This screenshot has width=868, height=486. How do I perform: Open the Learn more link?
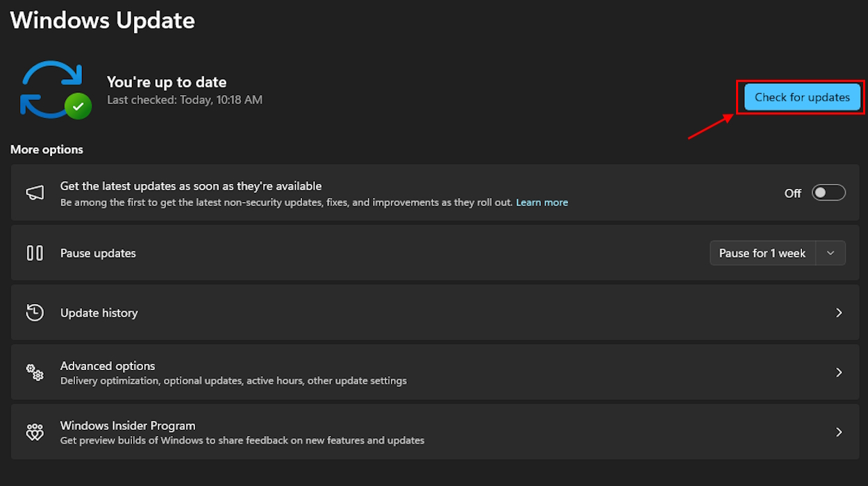pos(542,202)
